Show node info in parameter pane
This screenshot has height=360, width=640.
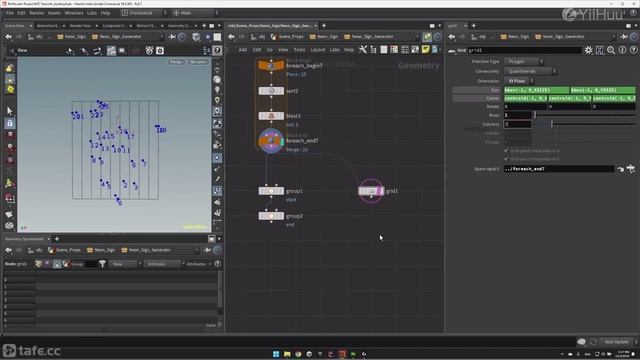(622, 50)
